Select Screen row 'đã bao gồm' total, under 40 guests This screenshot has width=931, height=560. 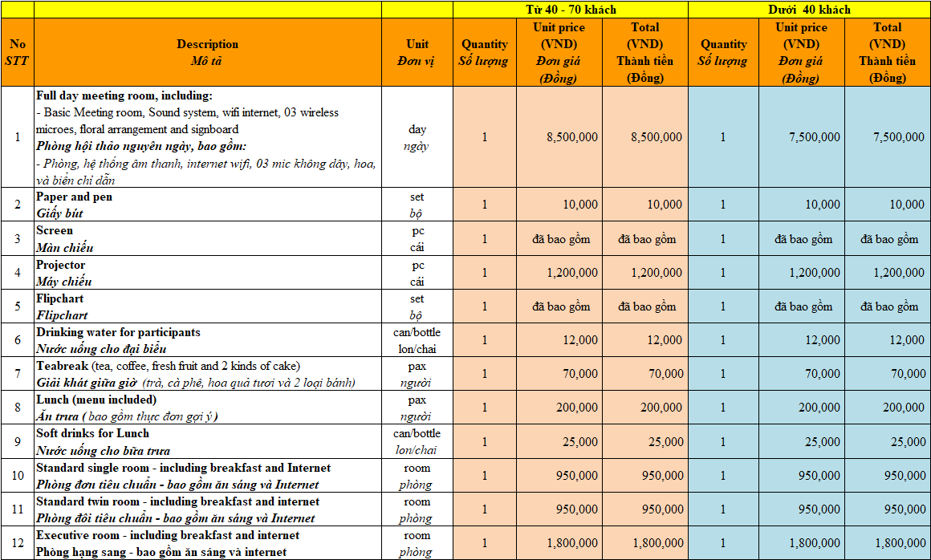(888, 238)
